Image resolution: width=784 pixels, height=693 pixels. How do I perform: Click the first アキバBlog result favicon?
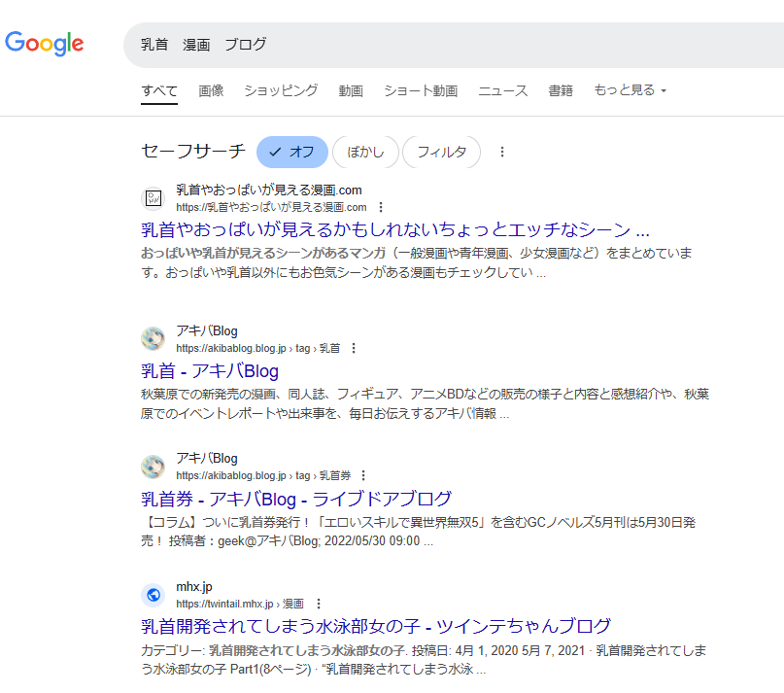153,339
